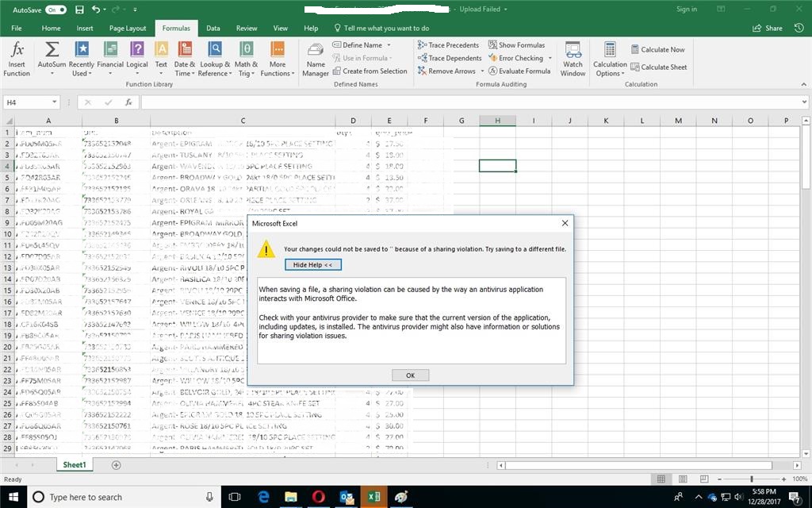This screenshot has width=812, height=508.
Task: Click Tell me what you want to do
Action: tap(381, 28)
